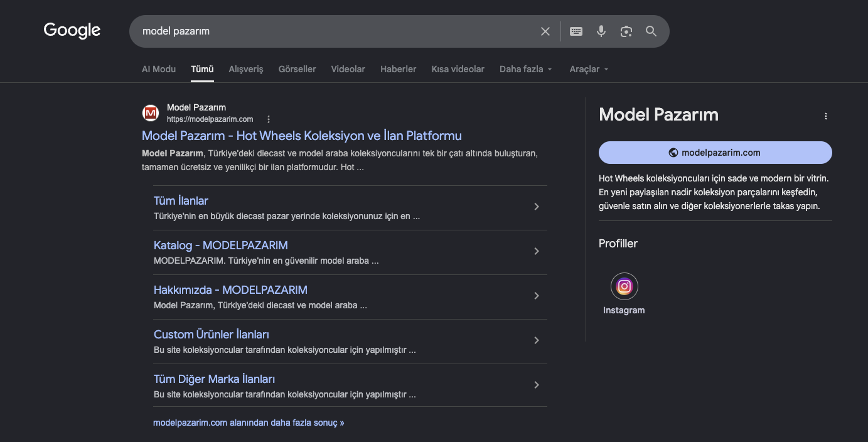Click the modelpazarim.com website button in panel
Screen dimensions: 868x442
[x=715, y=153]
